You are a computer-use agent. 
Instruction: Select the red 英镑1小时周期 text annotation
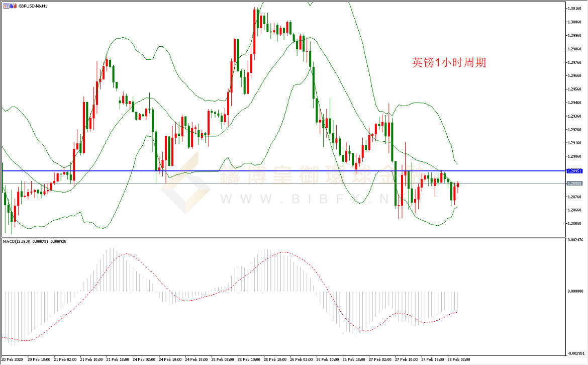449,63
